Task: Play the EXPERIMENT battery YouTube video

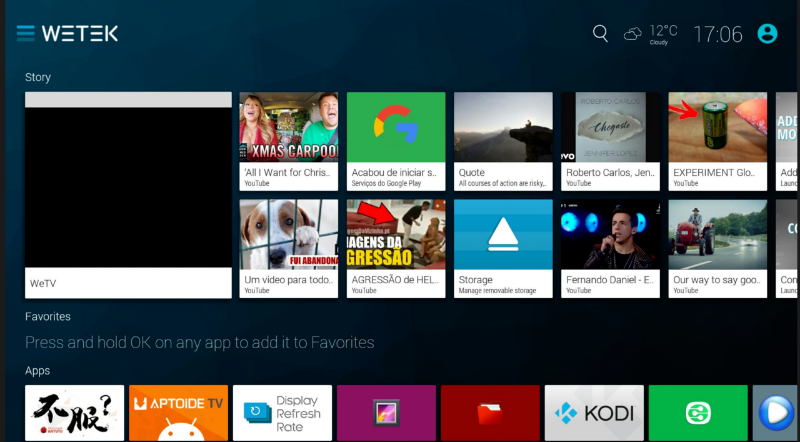Action: [x=717, y=140]
